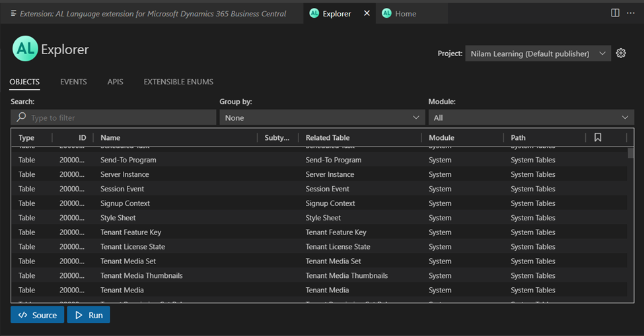Close the Explorer tab
Screen dimensions: 644x336
(367, 13)
